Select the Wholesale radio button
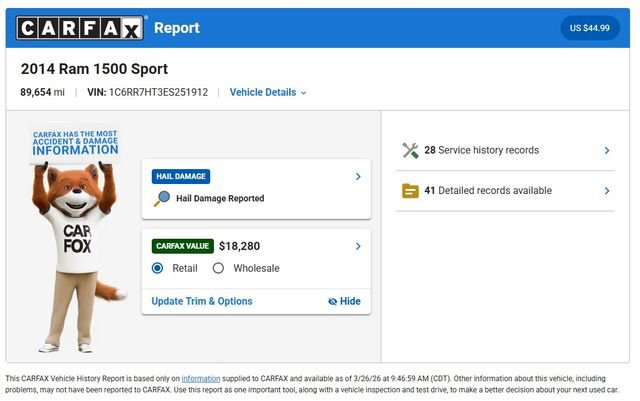 click(x=218, y=268)
